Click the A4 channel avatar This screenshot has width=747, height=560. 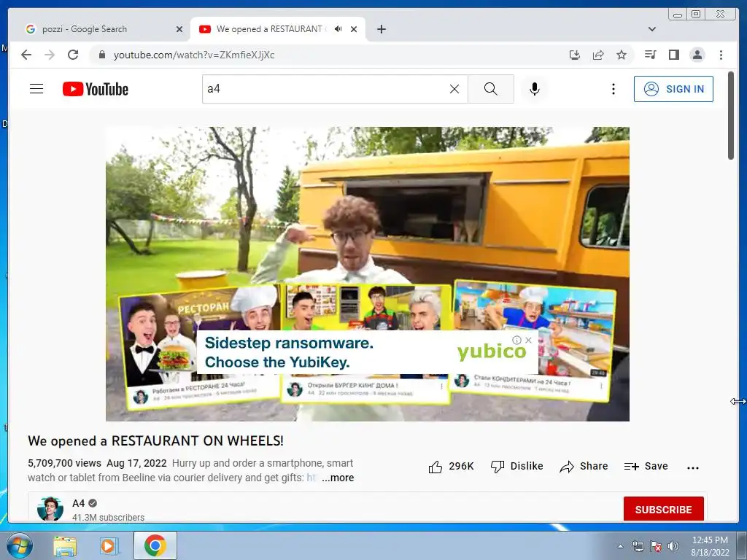[50, 509]
